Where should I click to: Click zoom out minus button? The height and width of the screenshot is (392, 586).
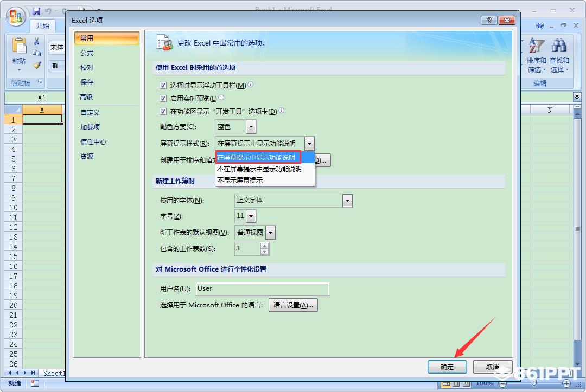click(x=503, y=383)
